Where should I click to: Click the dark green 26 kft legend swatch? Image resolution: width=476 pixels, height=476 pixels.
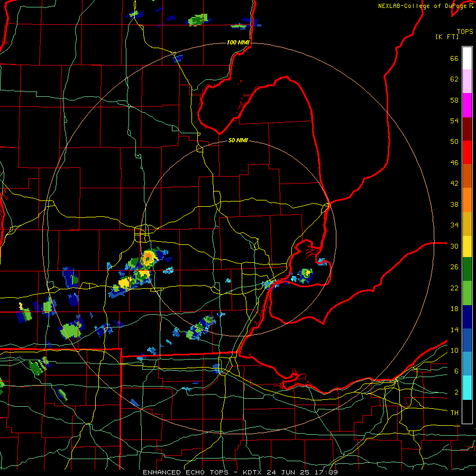pos(467,269)
